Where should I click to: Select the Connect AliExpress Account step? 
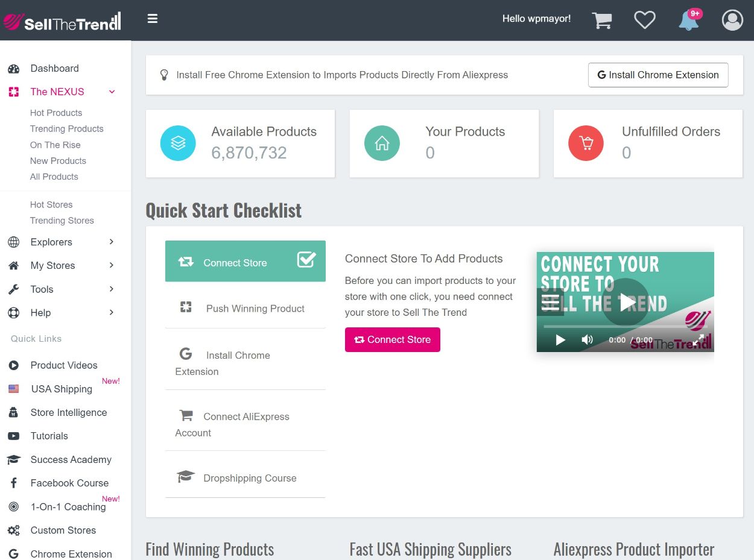tap(246, 424)
